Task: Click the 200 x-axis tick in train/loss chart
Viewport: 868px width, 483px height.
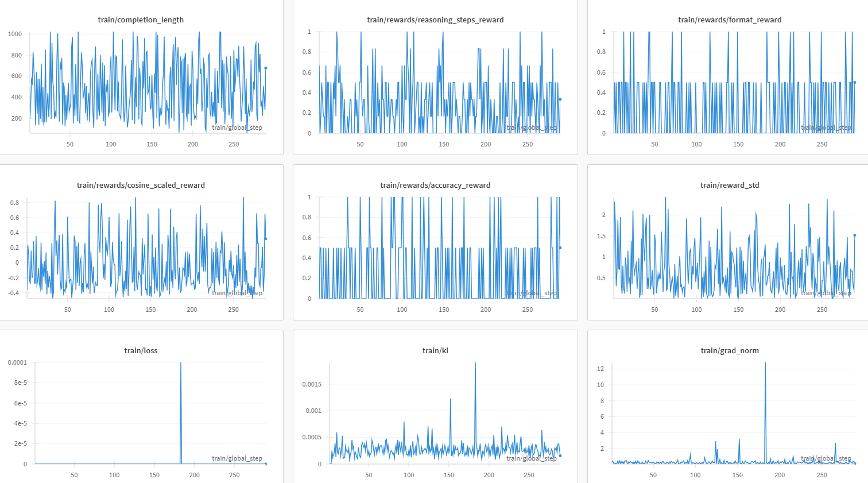Action: (x=195, y=475)
